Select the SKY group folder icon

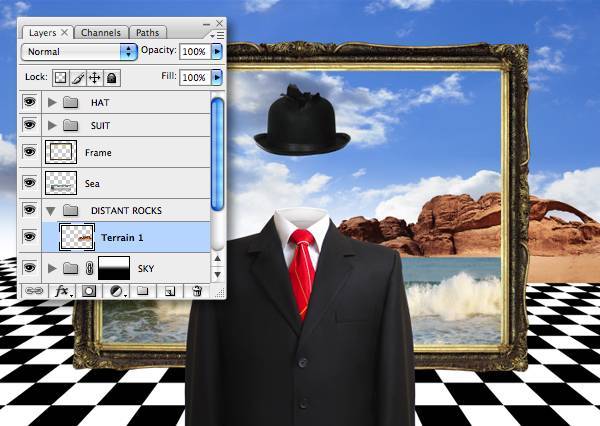click(x=70, y=268)
